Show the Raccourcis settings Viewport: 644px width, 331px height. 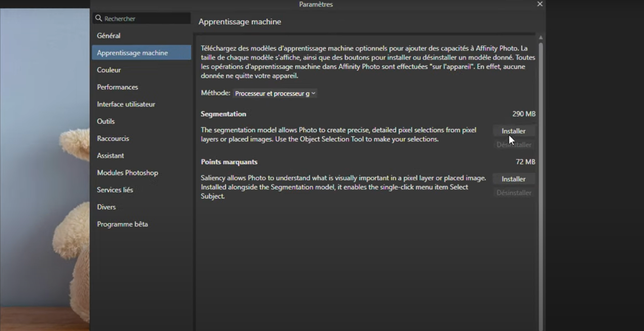point(113,138)
